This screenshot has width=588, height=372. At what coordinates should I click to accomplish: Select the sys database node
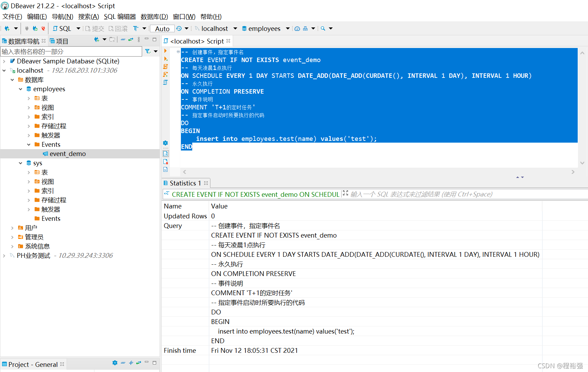tap(38, 163)
